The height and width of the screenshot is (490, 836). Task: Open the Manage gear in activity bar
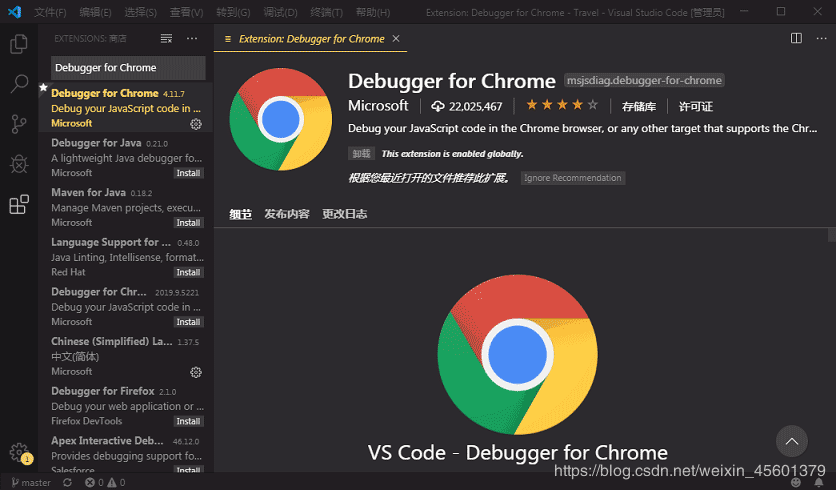click(x=18, y=452)
